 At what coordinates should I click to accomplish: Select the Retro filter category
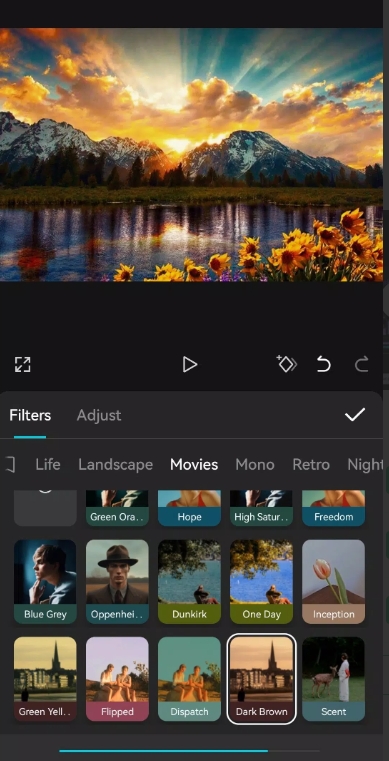pos(311,465)
